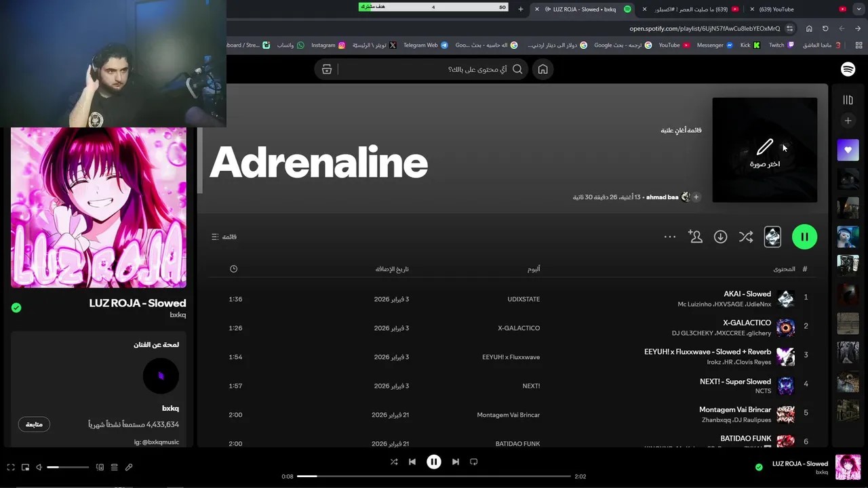The height and width of the screenshot is (488, 868).
Task: Invite collaborators to the playlist
Action: point(695,237)
